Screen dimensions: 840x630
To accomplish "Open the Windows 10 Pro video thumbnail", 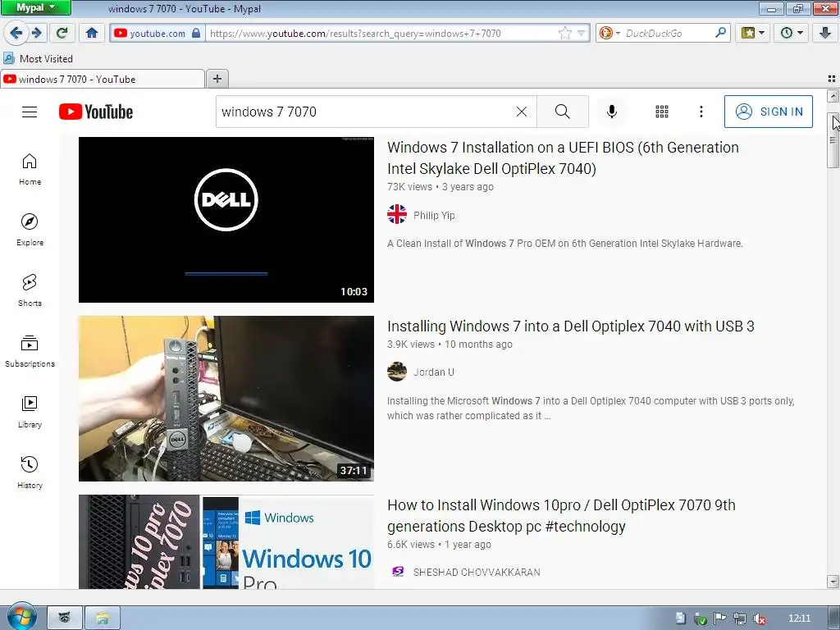I will tap(226, 541).
